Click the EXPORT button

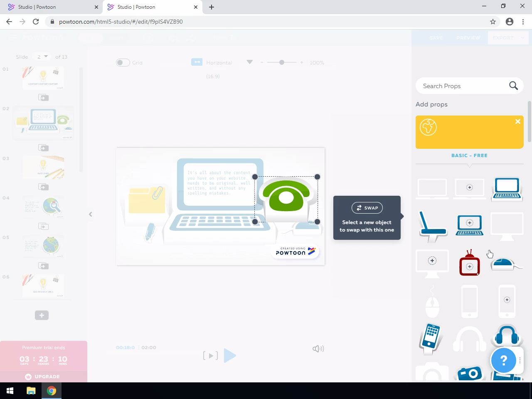click(503, 38)
